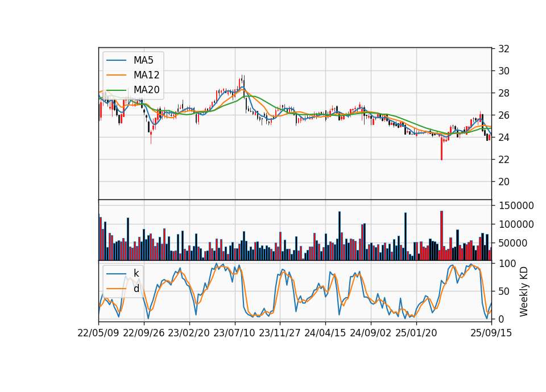This screenshot has height=392, width=546.
Task: Click the KD axis value 0
Action: pyautogui.click(x=500, y=319)
